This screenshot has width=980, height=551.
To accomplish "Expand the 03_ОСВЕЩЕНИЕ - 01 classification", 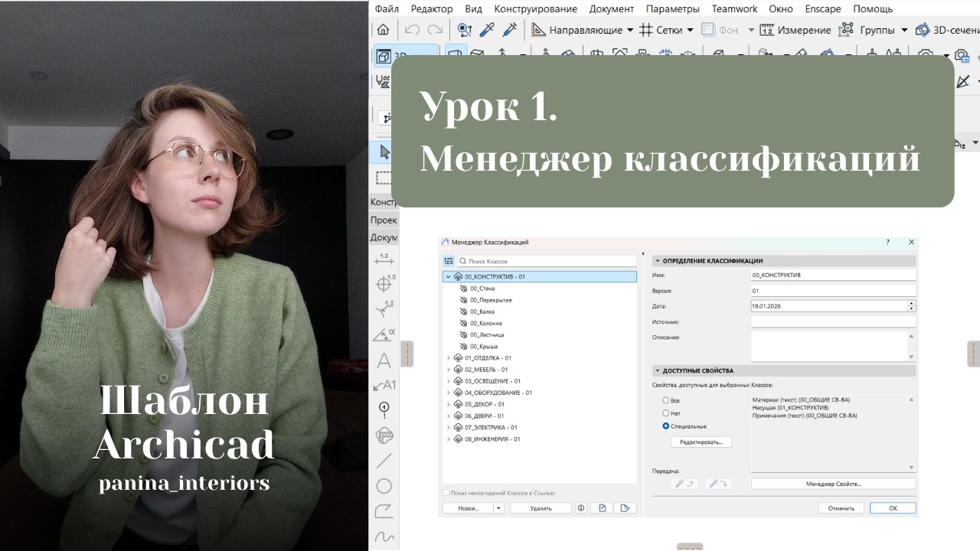I will coord(449,381).
